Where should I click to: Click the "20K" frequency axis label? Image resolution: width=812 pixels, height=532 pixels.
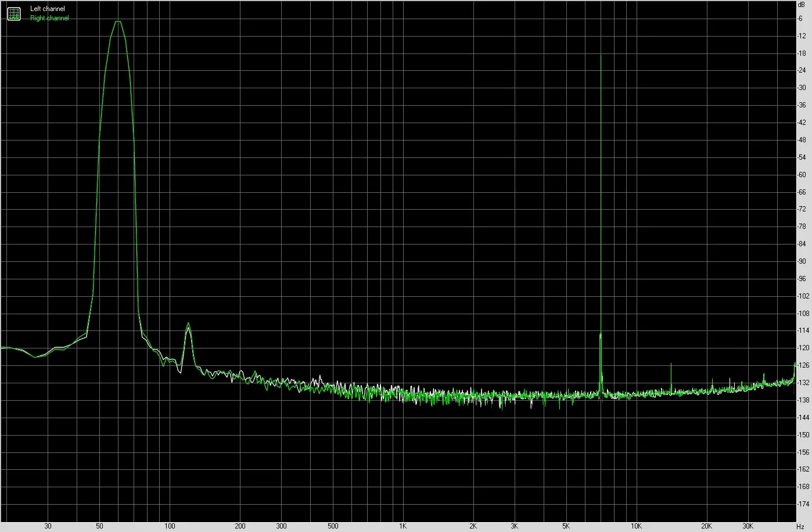(706, 526)
